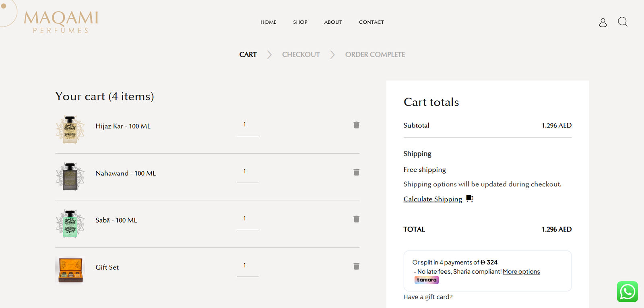Delete Hijaz Kar from cart
This screenshot has height=308, width=644.
[x=356, y=125]
